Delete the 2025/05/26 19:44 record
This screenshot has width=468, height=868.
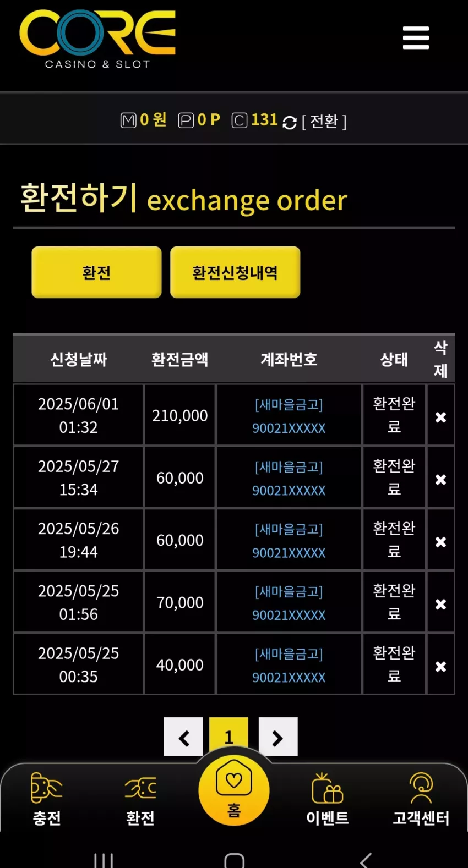[440, 541]
